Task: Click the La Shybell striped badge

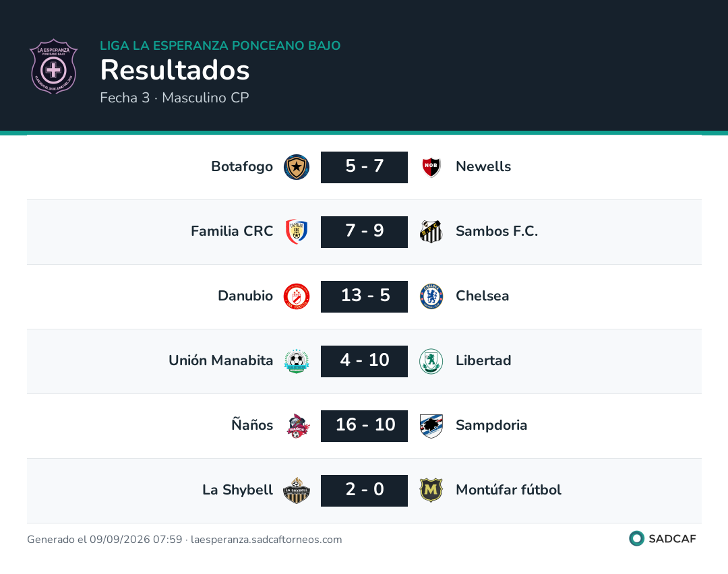Action: [296, 490]
